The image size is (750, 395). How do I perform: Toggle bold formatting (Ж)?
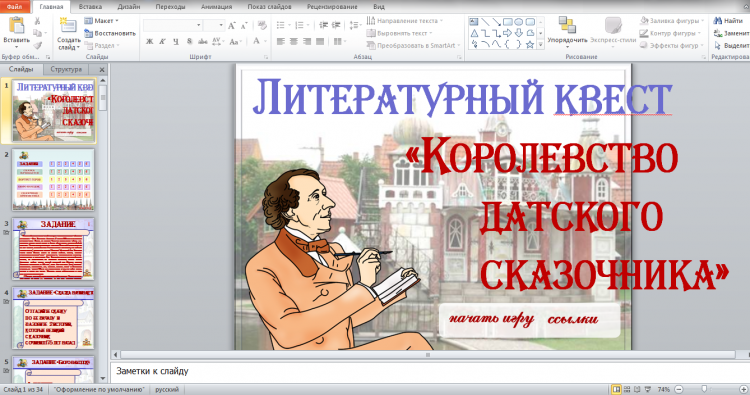click(x=150, y=42)
